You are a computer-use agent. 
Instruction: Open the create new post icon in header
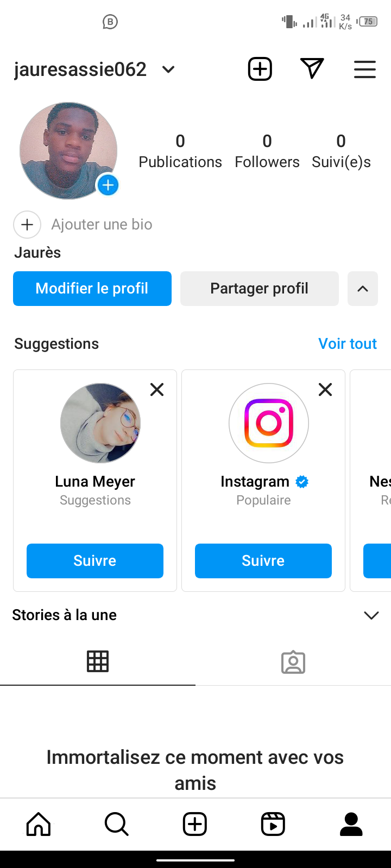[x=260, y=69]
